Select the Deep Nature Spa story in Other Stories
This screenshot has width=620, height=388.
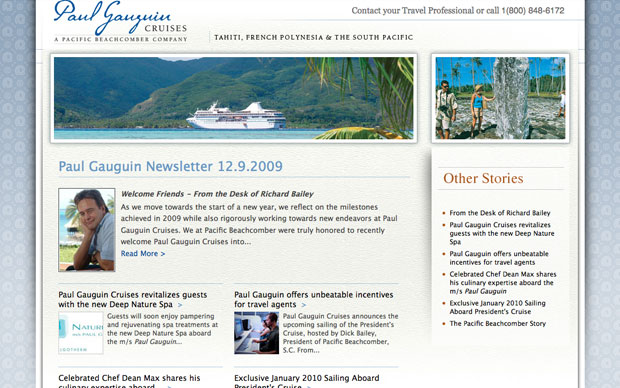[502, 233]
